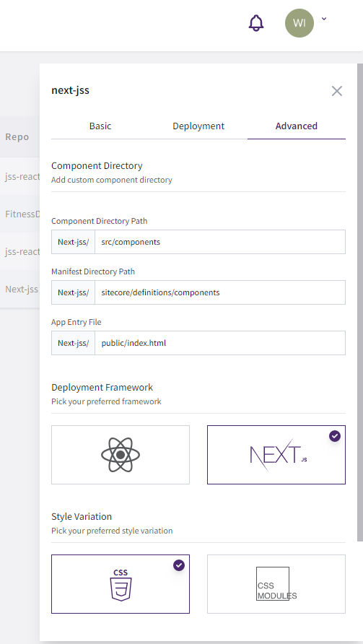Open the Next-jss repo row
The height and width of the screenshot is (644, 363).
(x=20, y=289)
